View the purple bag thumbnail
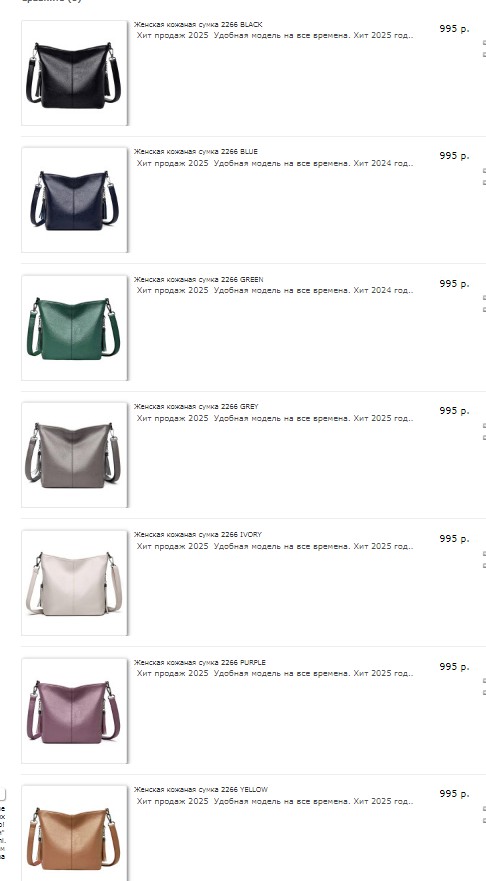Screen dimensions: 486x881 [74, 711]
